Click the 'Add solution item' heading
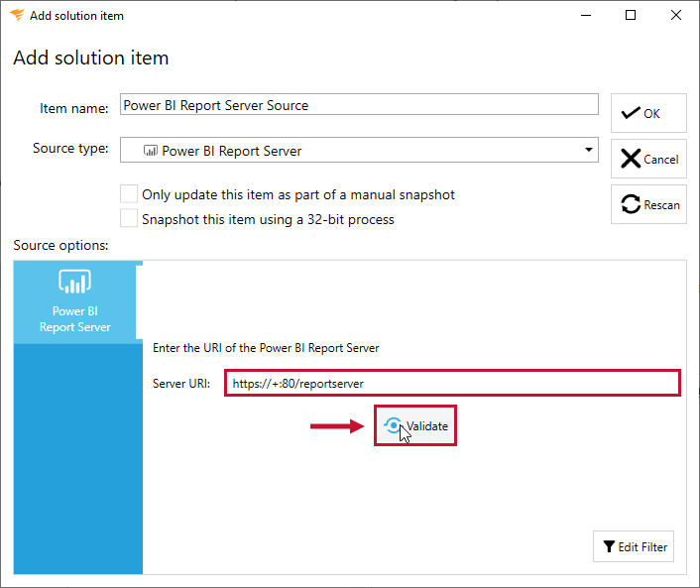700x588 pixels. [x=91, y=59]
